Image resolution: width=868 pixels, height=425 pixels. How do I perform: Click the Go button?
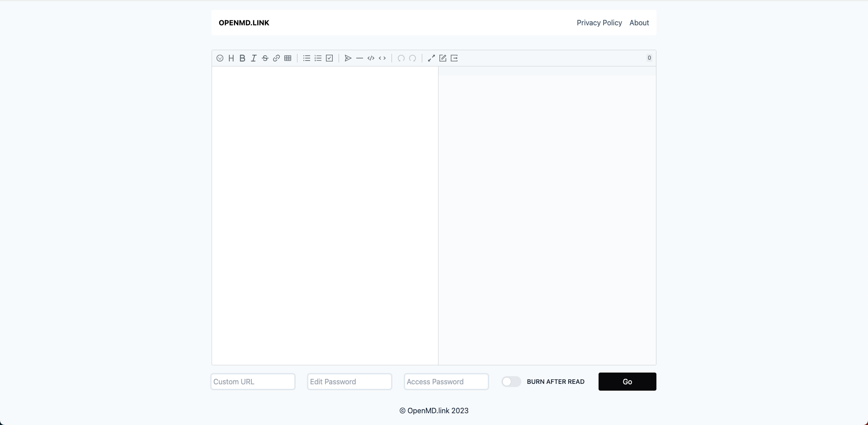coord(627,382)
